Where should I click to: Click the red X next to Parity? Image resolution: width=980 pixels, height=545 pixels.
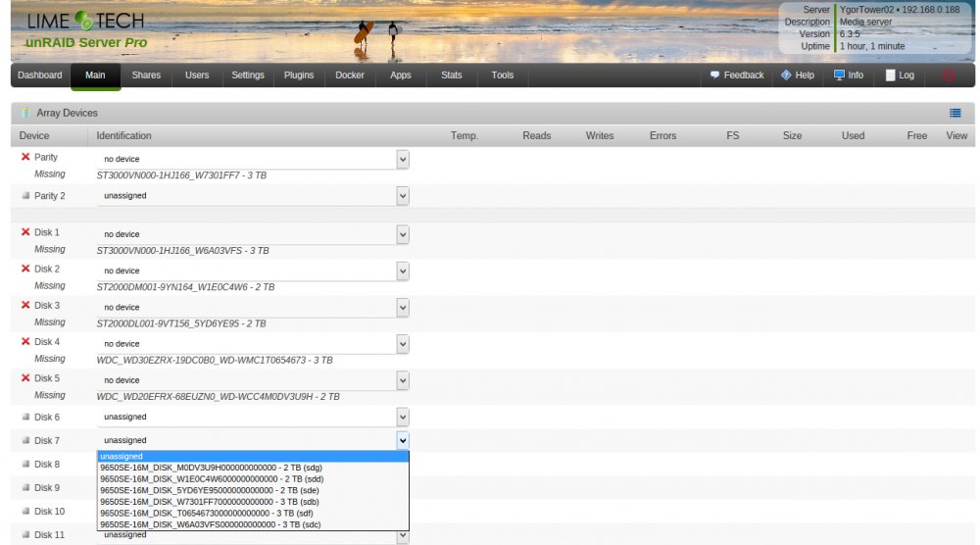tap(25, 157)
